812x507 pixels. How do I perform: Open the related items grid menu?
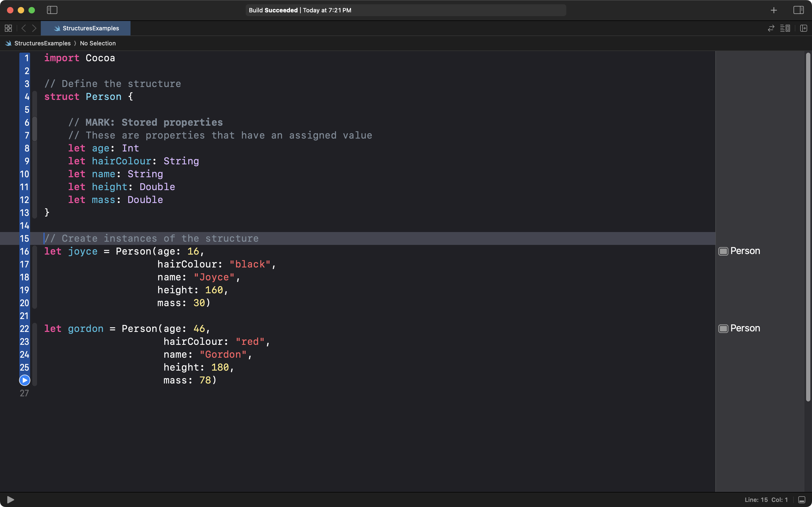(x=8, y=28)
